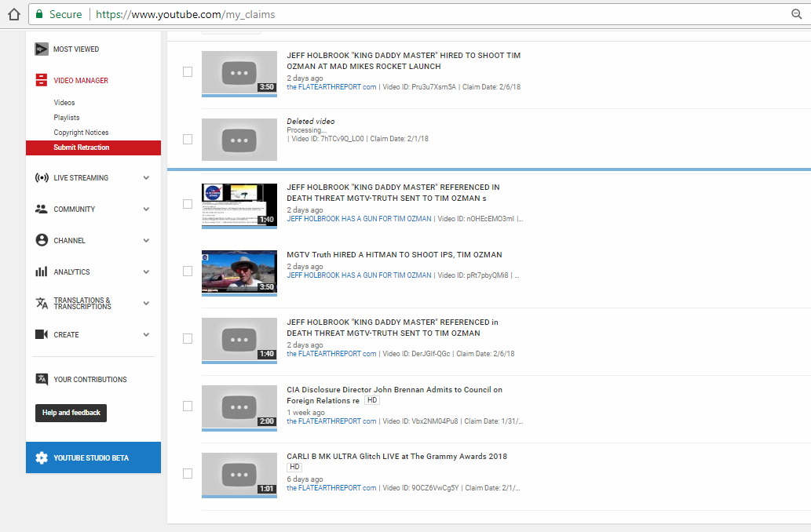The height and width of the screenshot is (532, 811).
Task: Open YOUR CONTRIBUTIONS page
Action: click(x=90, y=380)
